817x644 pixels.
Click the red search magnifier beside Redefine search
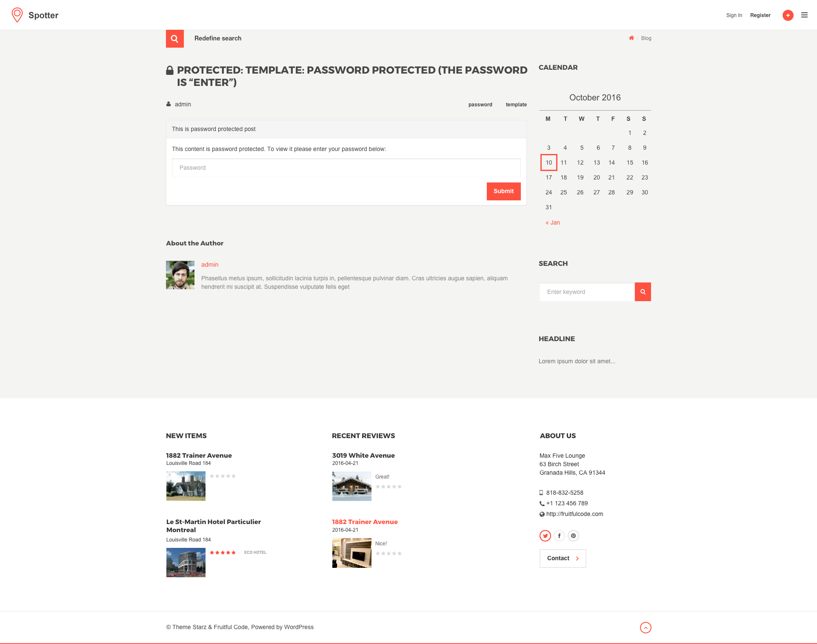tap(174, 39)
